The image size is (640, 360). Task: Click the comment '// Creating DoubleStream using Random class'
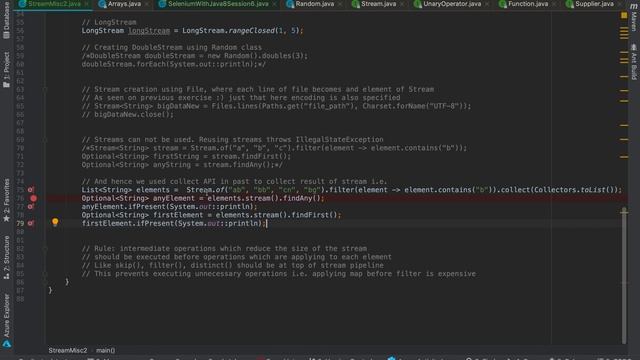coord(172,47)
